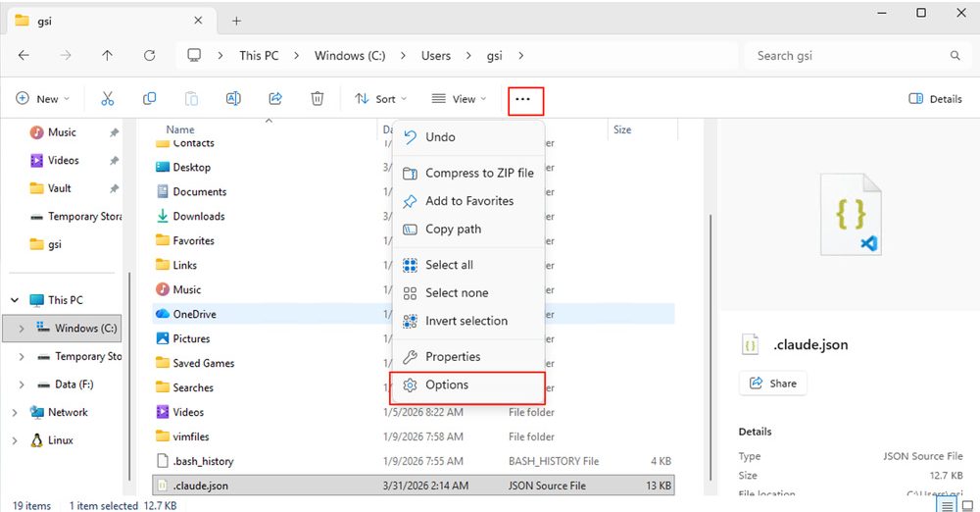Open the View dropdown
Screen dimensions: 980x512
tap(459, 99)
